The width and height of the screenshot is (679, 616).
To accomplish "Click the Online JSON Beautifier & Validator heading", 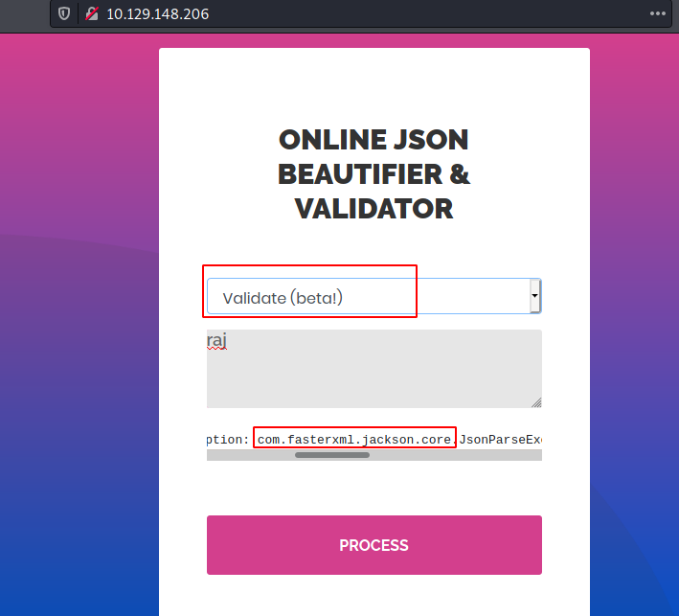I will point(373,174).
